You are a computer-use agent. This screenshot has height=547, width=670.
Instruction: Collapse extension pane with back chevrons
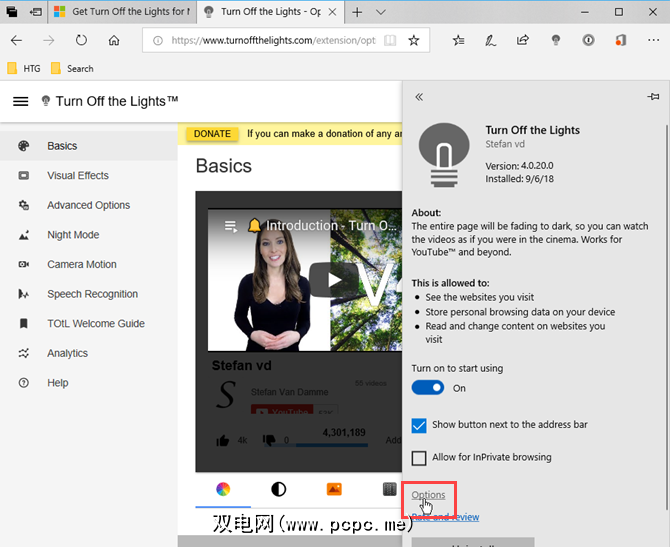point(419,97)
